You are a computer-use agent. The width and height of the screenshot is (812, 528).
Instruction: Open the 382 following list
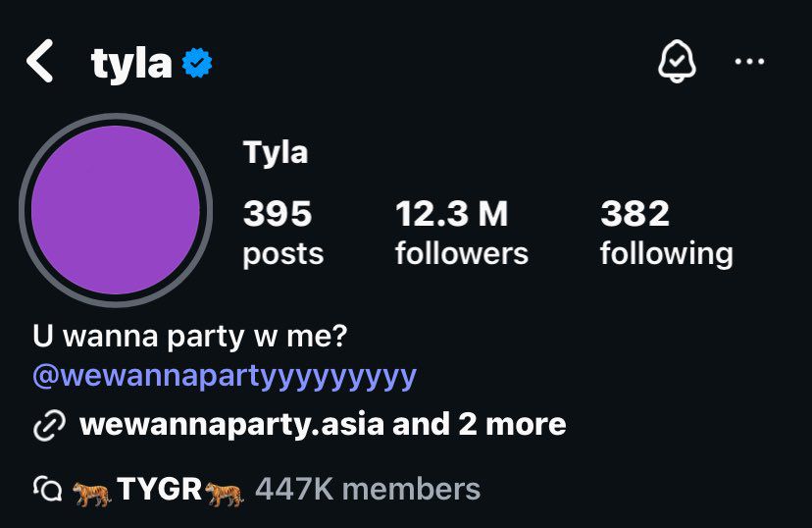tap(666, 233)
